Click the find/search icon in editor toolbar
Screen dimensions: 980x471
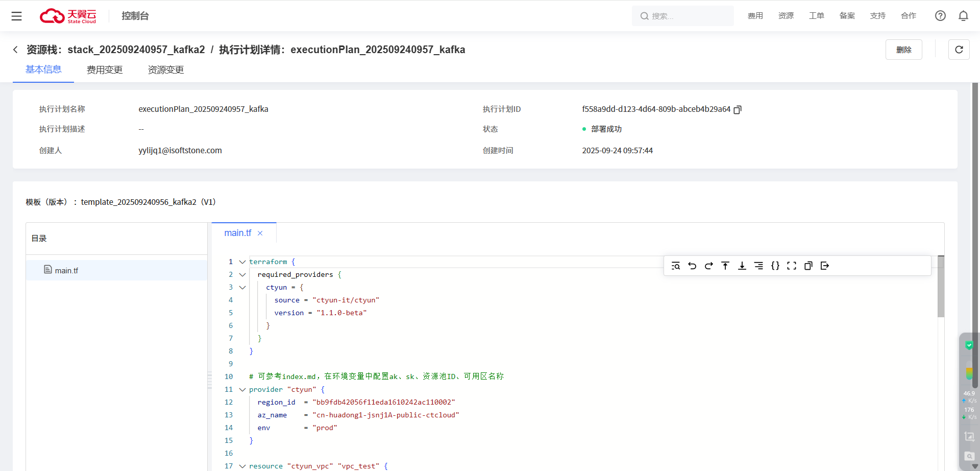(676, 266)
